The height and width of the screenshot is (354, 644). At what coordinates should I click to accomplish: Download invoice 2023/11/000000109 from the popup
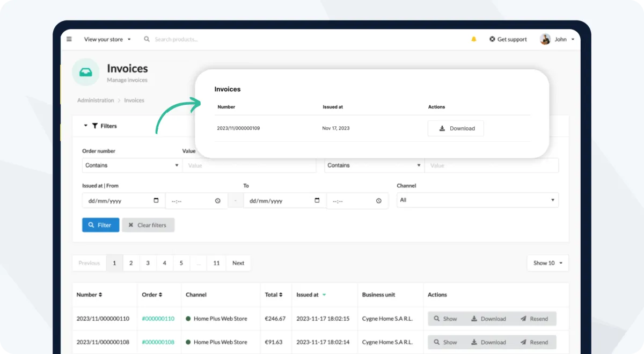(x=456, y=128)
